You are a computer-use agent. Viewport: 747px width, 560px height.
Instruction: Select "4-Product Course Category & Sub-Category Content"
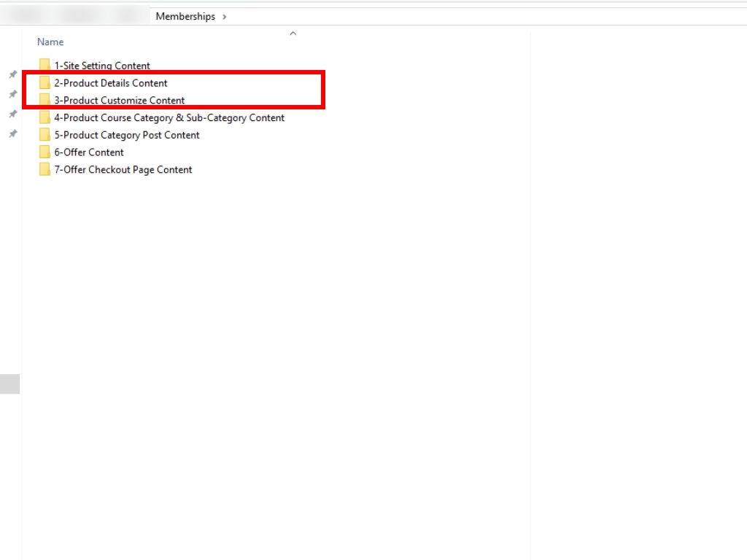coord(169,117)
